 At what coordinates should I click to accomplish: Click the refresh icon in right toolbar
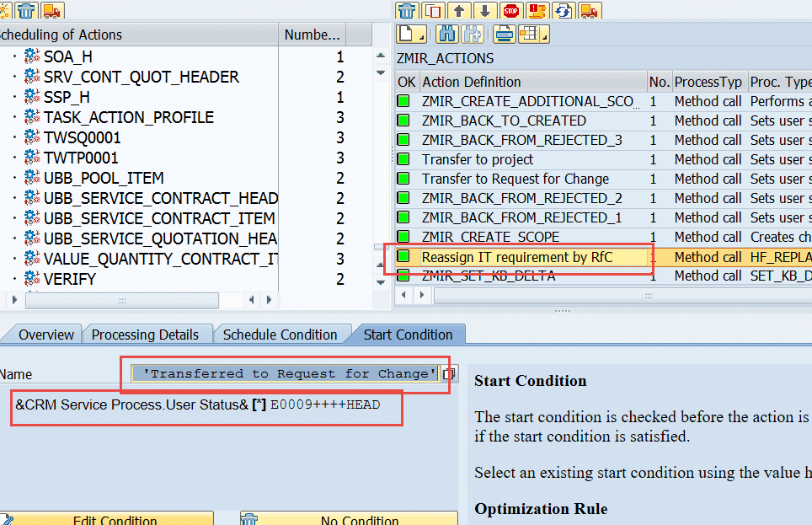564,11
